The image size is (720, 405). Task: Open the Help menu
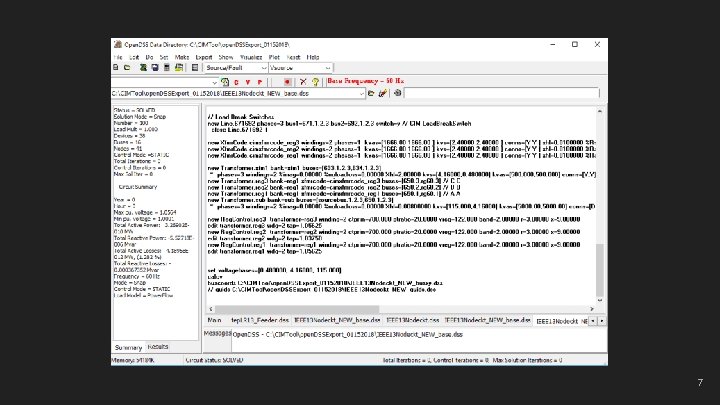click(x=313, y=57)
